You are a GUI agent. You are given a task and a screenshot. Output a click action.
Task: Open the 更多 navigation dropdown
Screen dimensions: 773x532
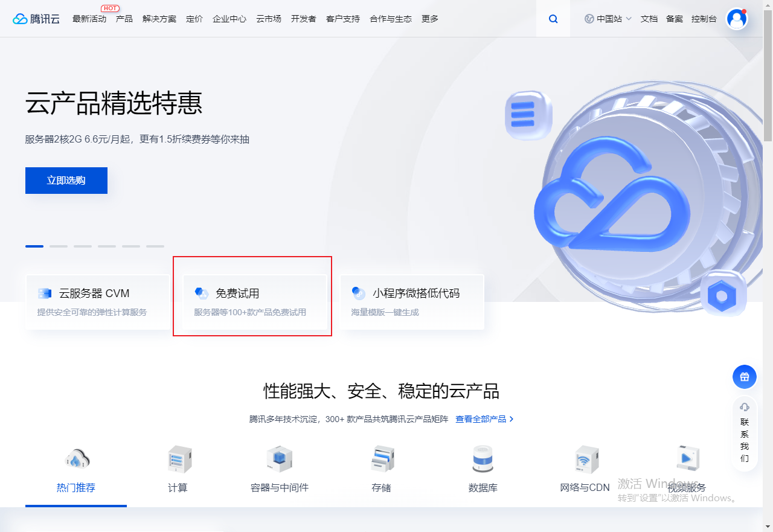429,19
